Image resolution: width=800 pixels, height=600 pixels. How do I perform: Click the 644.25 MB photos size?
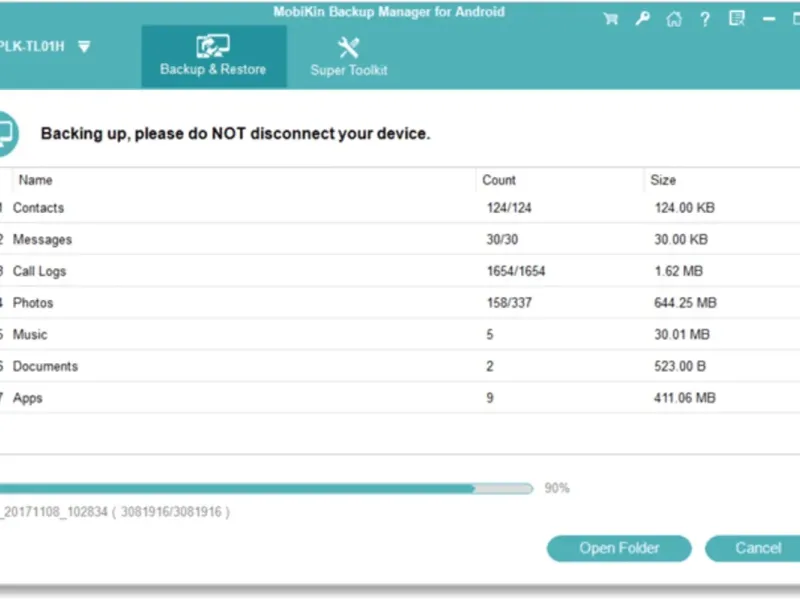[685, 303]
